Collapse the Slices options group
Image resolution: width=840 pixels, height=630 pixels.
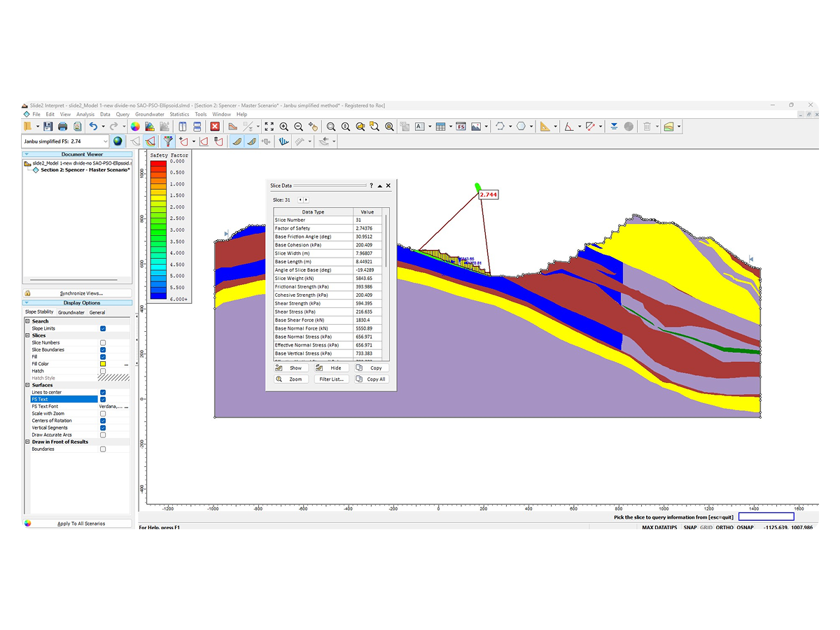pos(27,335)
